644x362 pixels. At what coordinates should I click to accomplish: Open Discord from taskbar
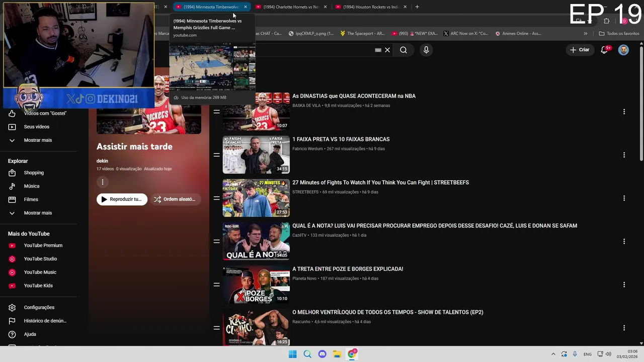click(322, 354)
